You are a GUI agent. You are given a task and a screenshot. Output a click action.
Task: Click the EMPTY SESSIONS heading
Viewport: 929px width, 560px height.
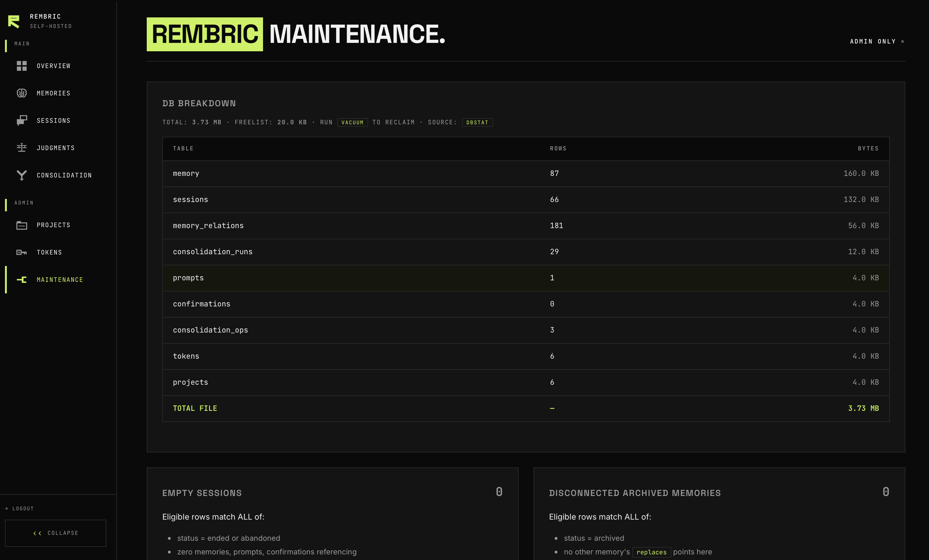pos(202,493)
